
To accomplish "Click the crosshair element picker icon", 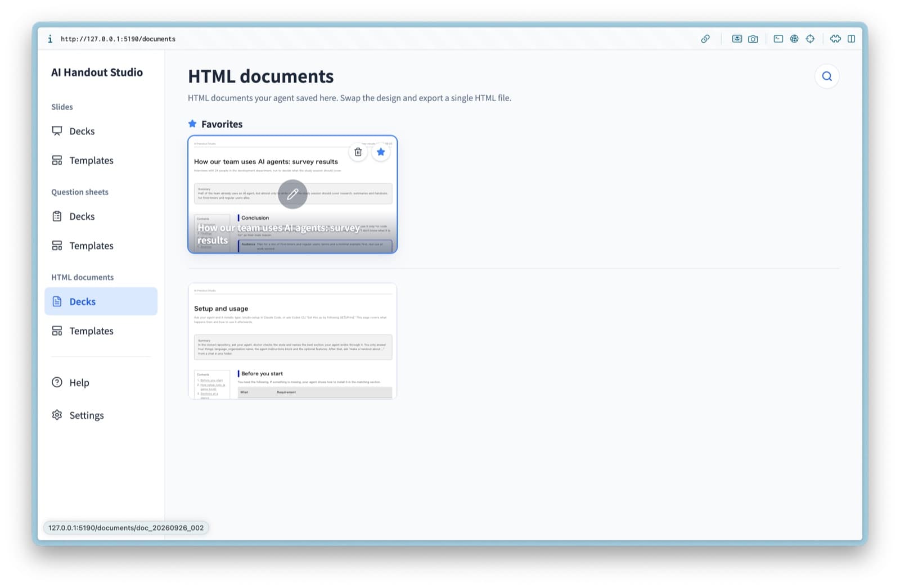I will [810, 39].
